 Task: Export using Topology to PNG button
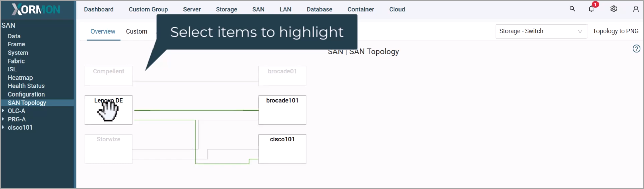(615, 31)
